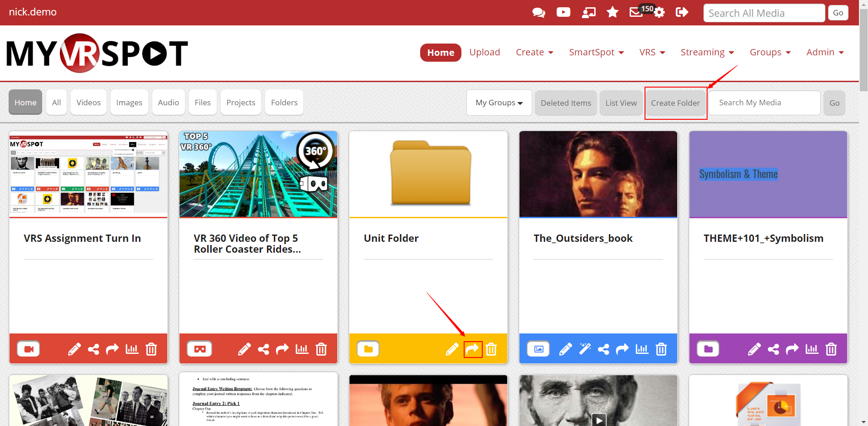This screenshot has width=868, height=426.
Task: Share the VR 360 roller coaster video
Action: click(x=263, y=349)
